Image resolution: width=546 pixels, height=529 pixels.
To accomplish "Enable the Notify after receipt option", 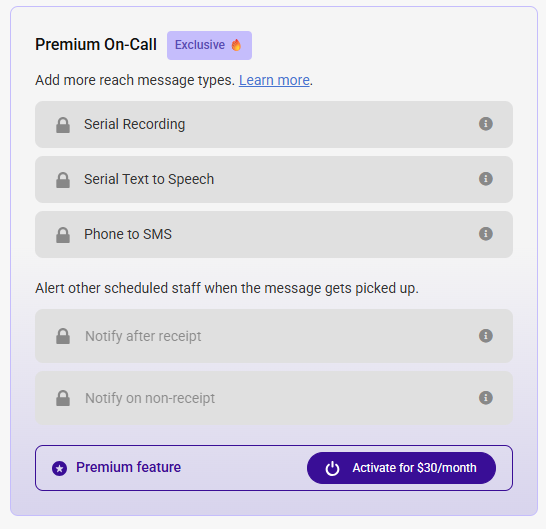I will pos(274,336).
